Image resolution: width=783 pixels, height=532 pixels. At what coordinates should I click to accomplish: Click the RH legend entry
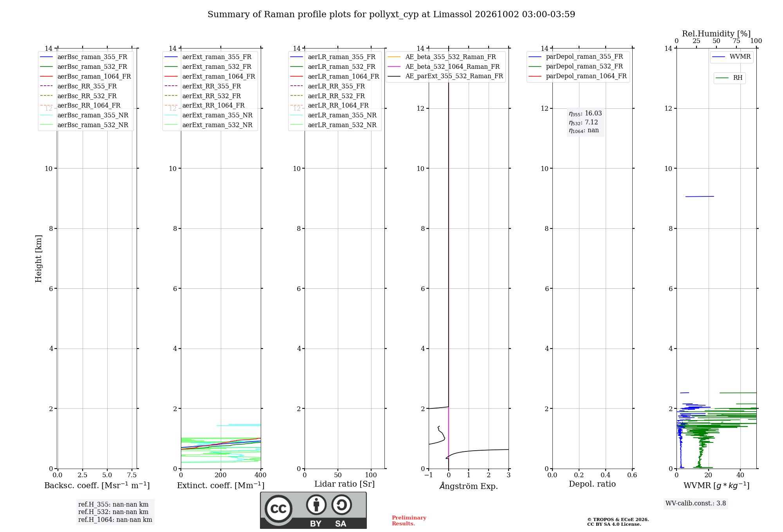coord(729,78)
